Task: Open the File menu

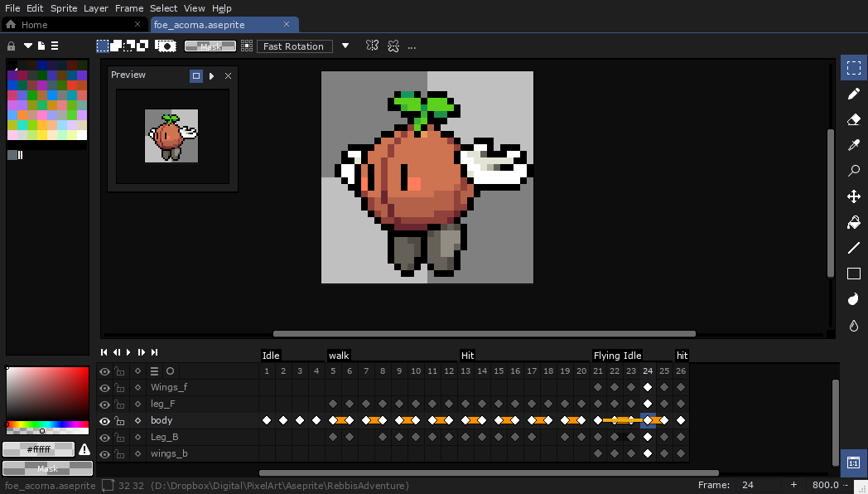Action: coord(12,8)
